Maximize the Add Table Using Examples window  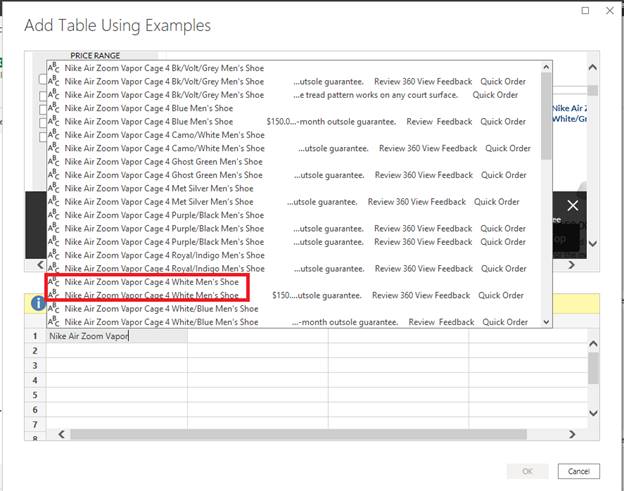585,11
